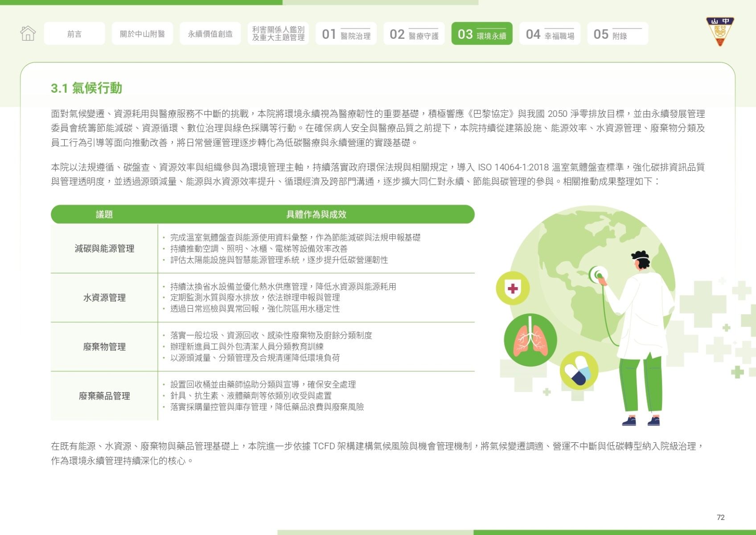Click the closing paragraph starting 在既有能源
756x535 pixels.
tap(378, 453)
